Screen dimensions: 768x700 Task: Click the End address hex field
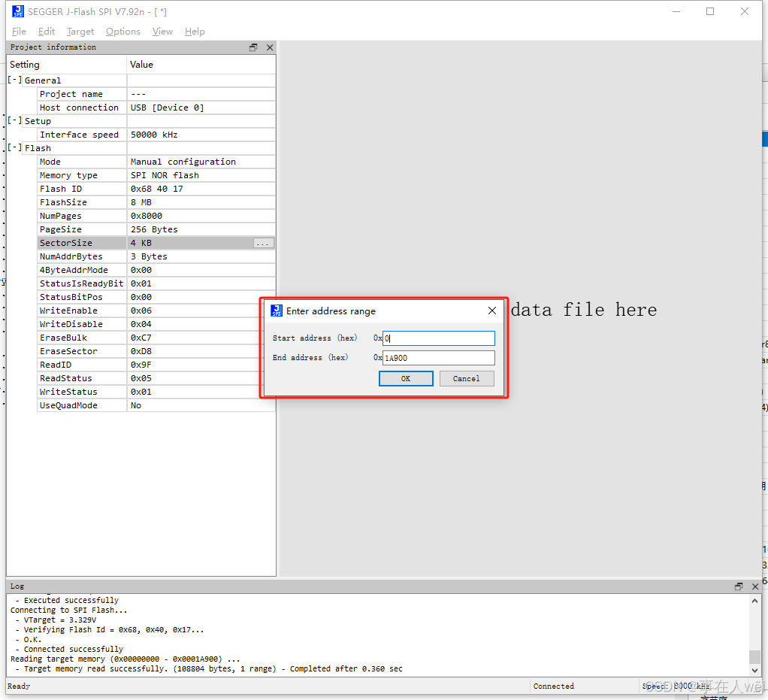coord(438,358)
